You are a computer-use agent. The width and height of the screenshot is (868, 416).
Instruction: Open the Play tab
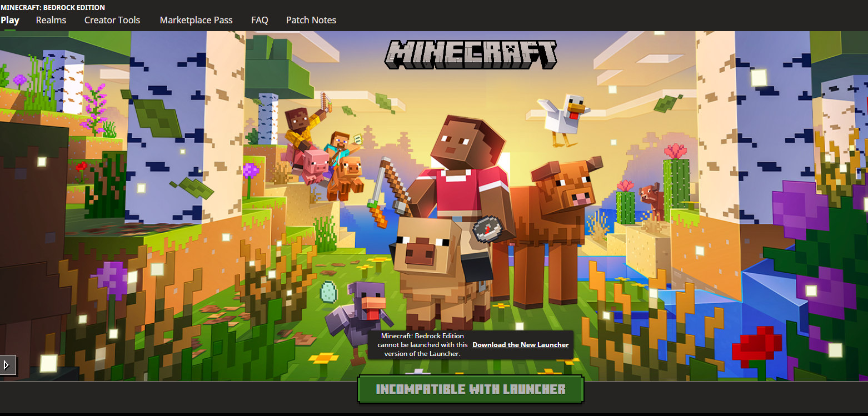(10, 20)
